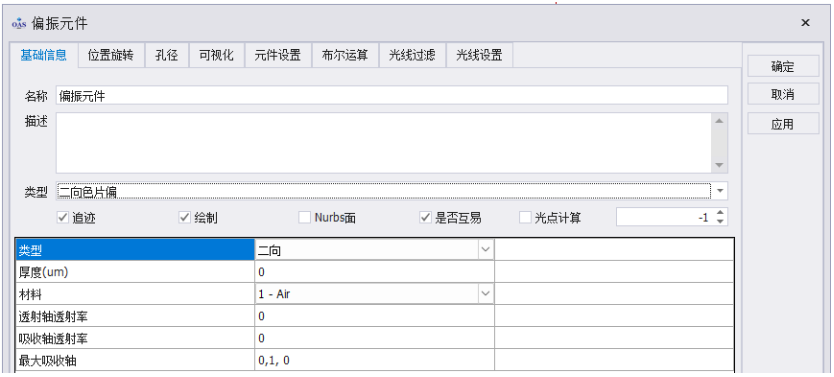
Task: Open the 光线过滤 tab
Action: (412, 55)
